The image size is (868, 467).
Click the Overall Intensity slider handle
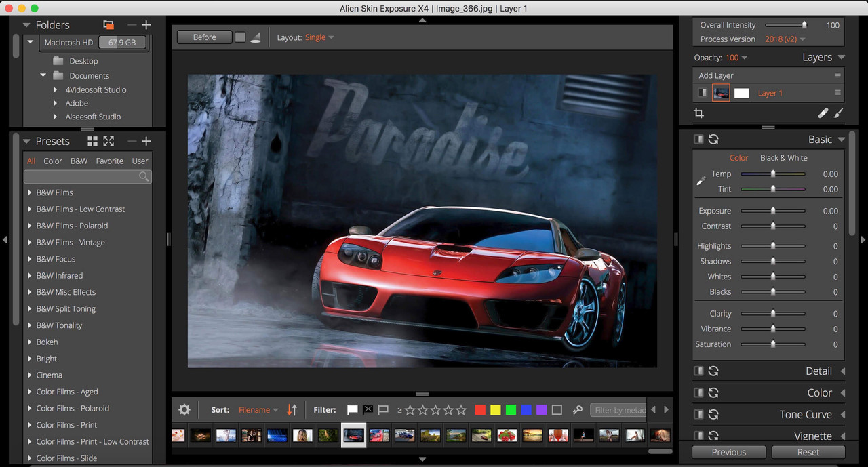(804, 25)
